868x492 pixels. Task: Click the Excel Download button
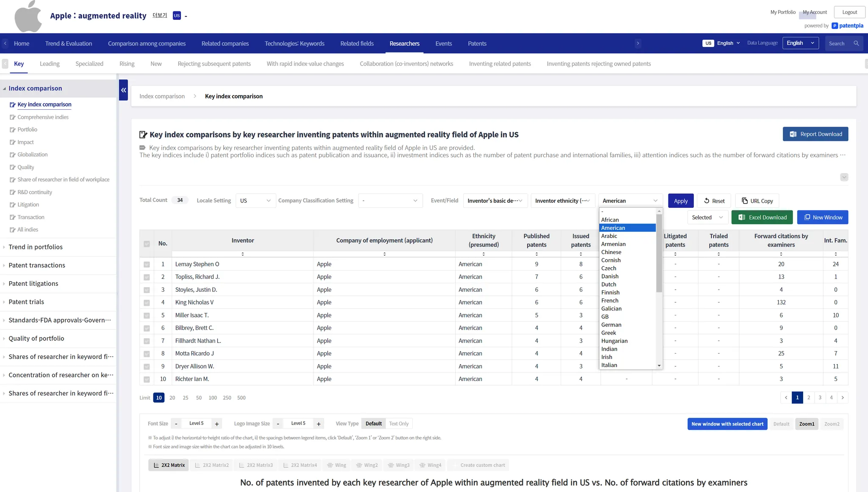[762, 217]
